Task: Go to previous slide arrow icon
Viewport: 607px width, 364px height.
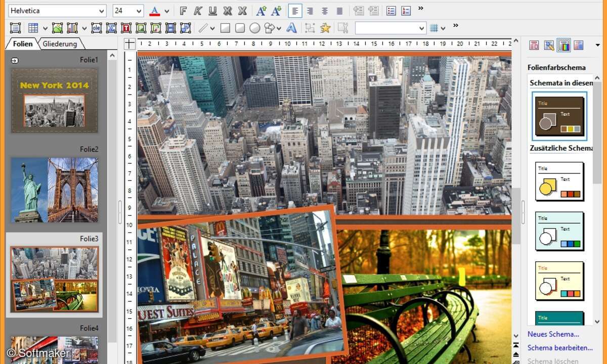Action: click(515, 354)
